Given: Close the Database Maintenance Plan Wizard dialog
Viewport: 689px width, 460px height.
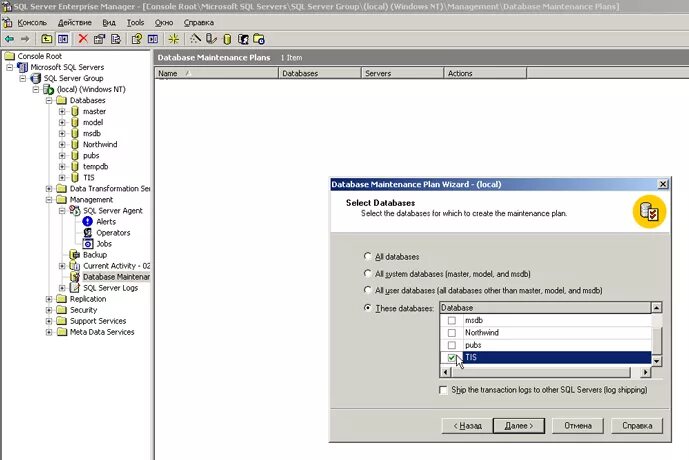Looking at the screenshot, I should pyautogui.click(x=663, y=184).
